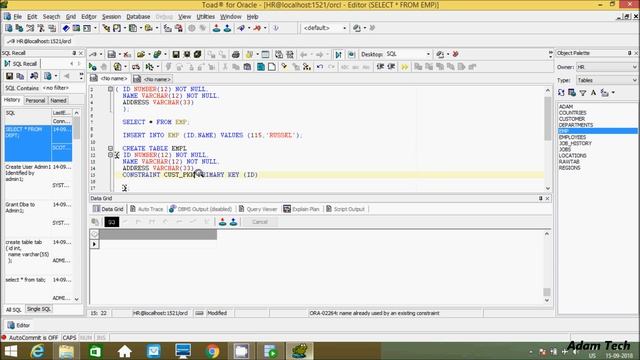
Task: Expand the session connection dropdown in editor toolbar
Action: (101, 54)
